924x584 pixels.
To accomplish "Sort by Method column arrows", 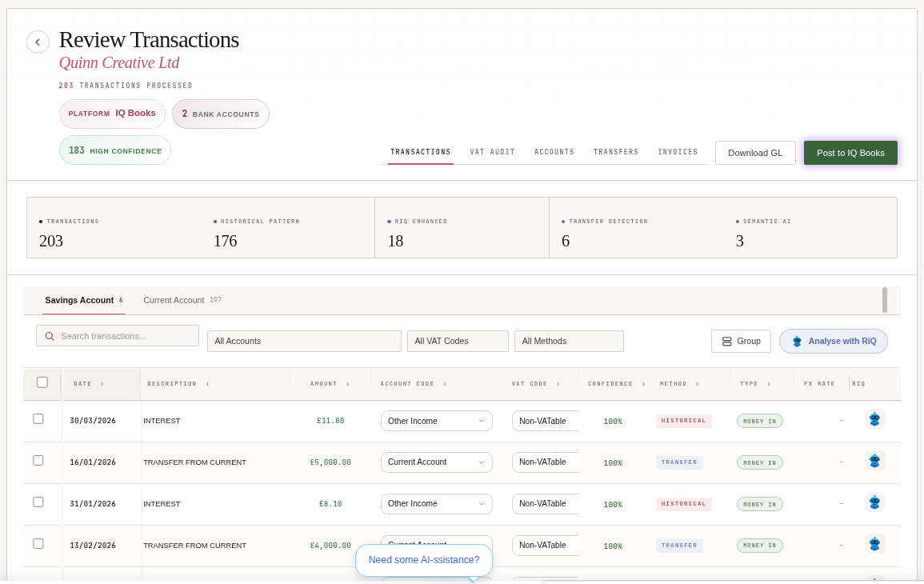I will [x=698, y=384].
